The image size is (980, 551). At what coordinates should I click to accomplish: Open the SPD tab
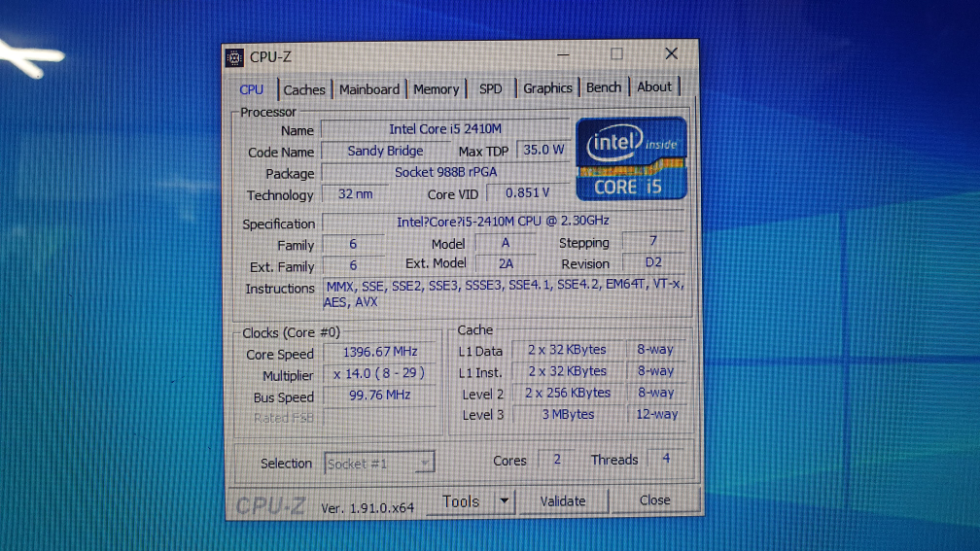pos(491,88)
